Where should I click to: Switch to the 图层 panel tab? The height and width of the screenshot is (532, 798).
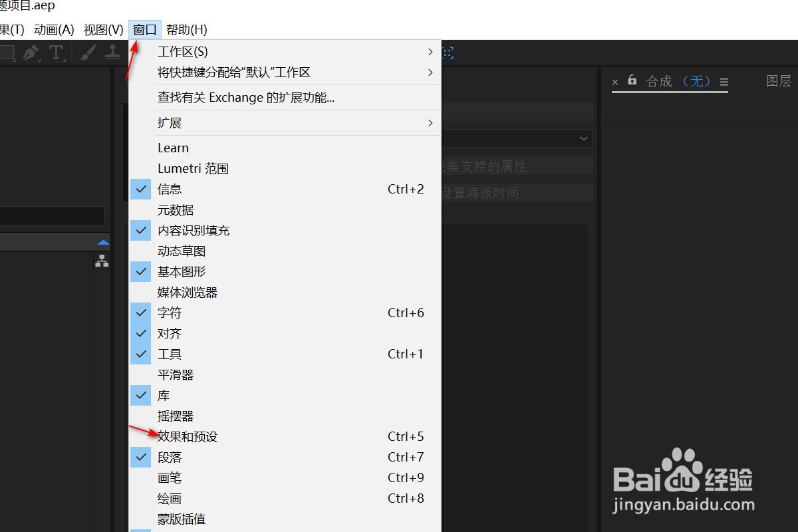pyautogui.click(x=779, y=81)
